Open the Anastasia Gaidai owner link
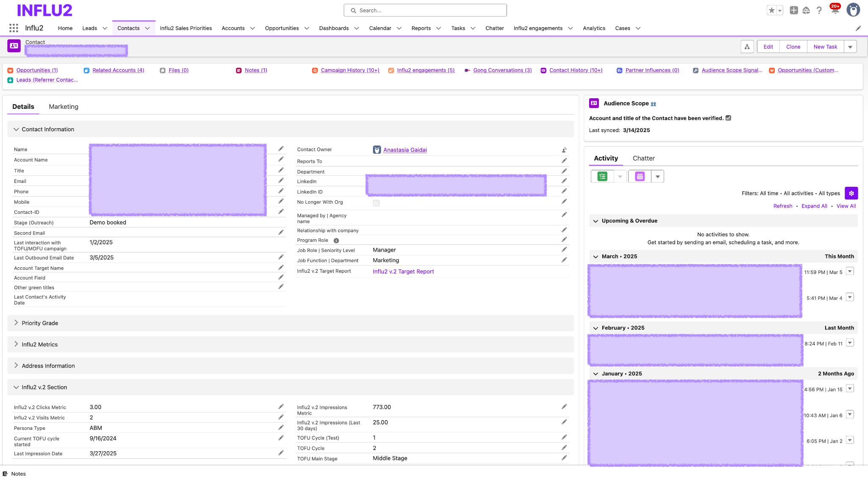 [405, 150]
